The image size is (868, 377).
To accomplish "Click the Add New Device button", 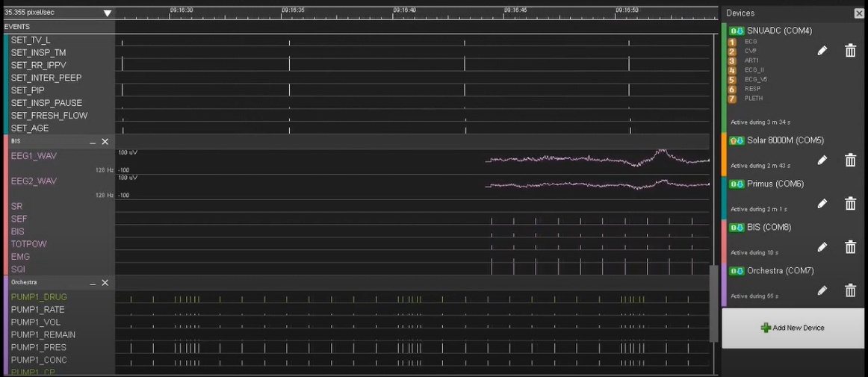I will [x=794, y=328].
